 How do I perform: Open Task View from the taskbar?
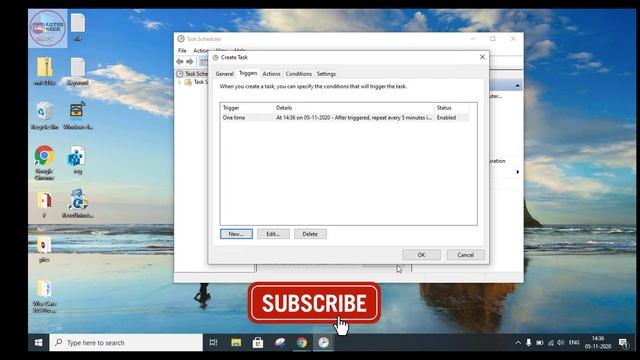(x=213, y=342)
